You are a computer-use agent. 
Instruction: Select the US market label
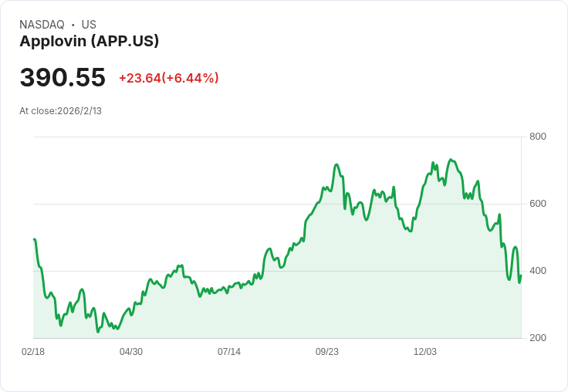89,25
